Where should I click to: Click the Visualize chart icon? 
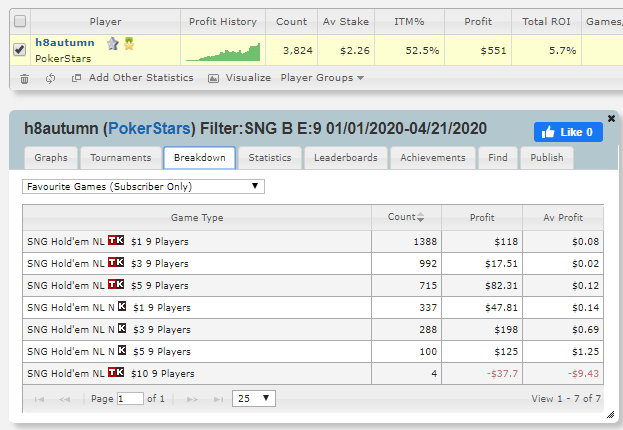(x=213, y=78)
